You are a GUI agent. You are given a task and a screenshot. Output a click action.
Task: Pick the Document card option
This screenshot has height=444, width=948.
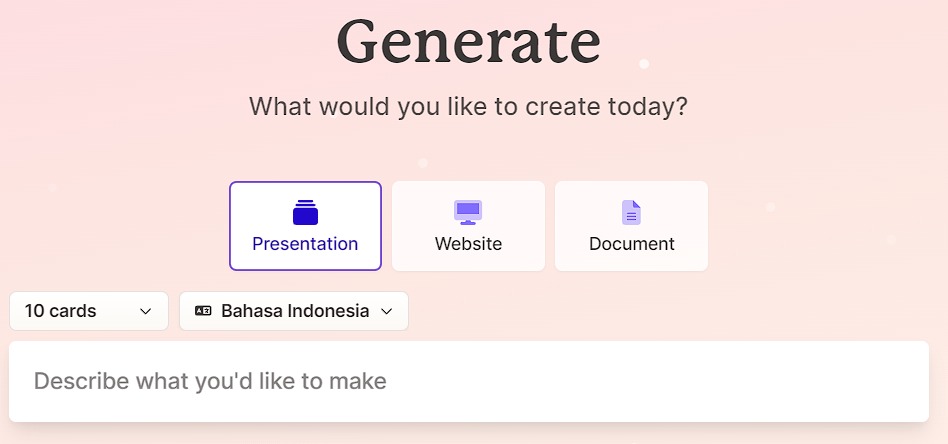tap(631, 226)
